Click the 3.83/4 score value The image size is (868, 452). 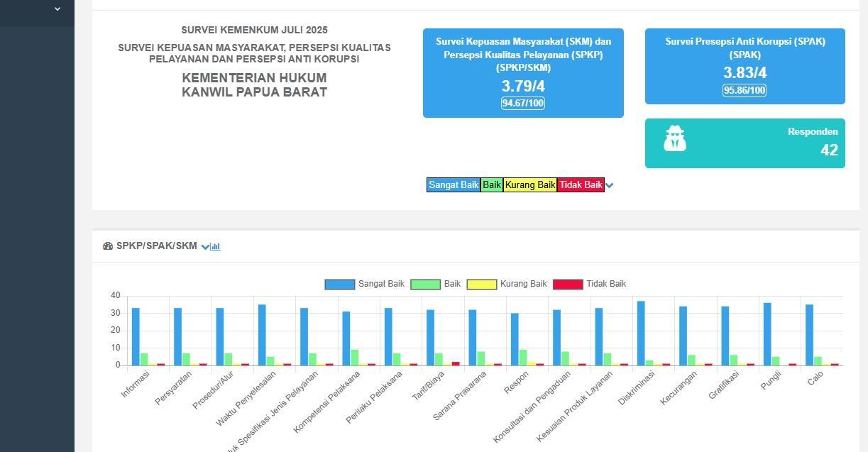(x=745, y=73)
